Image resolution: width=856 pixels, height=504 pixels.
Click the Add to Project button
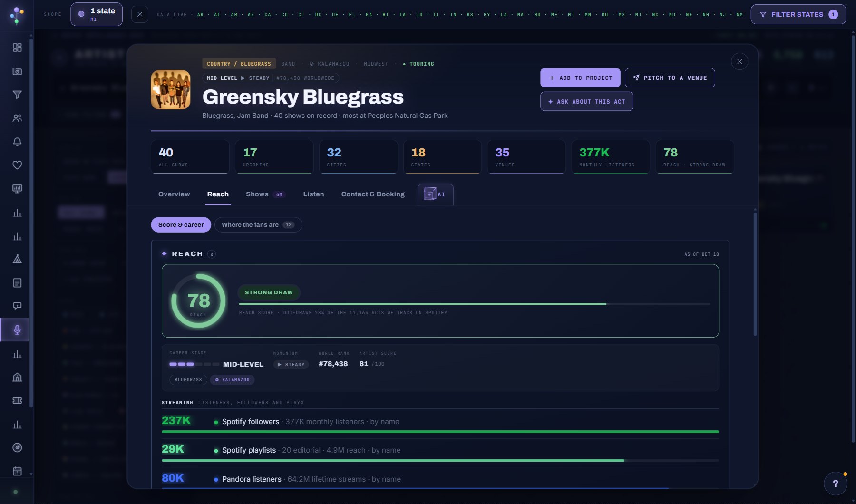[580, 78]
